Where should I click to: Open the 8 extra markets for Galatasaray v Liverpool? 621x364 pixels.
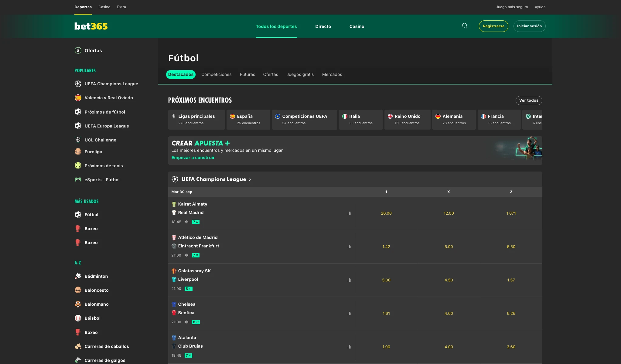188,289
